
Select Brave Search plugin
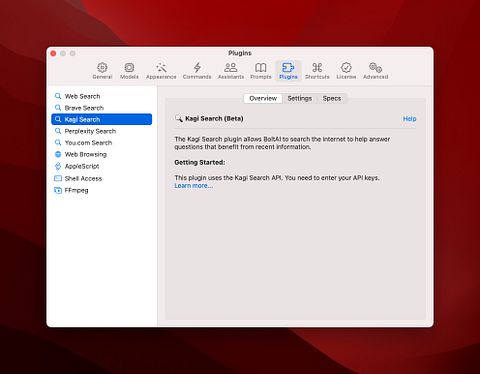coord(102,108)
